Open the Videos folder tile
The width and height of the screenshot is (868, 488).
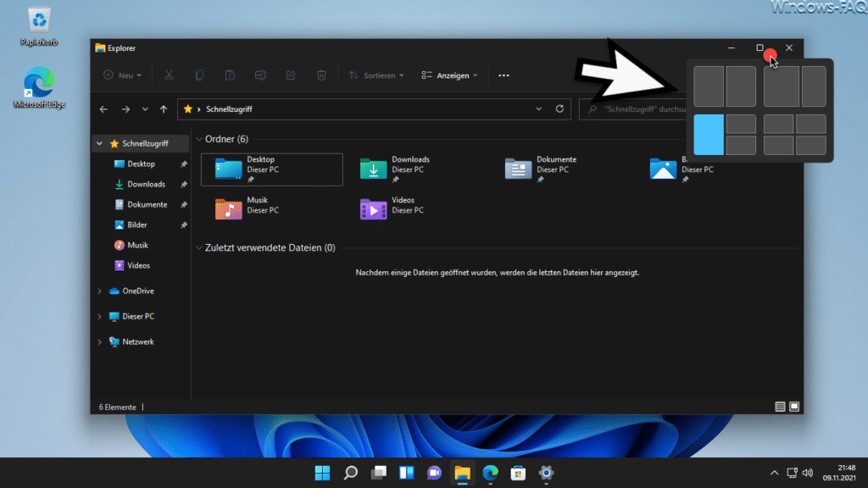coord(417,208)
